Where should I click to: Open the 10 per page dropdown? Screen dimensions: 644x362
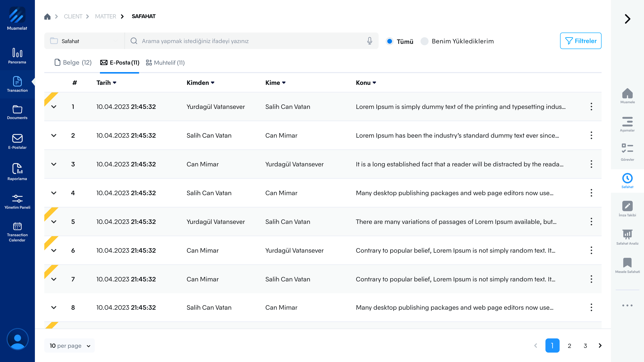click(x=70, y=346)
